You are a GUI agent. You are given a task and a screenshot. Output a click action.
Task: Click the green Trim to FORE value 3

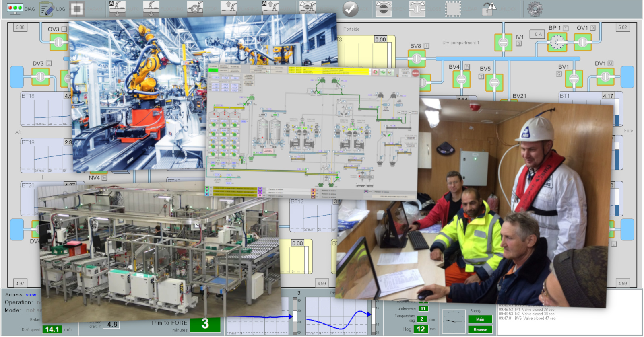(205, 324)
